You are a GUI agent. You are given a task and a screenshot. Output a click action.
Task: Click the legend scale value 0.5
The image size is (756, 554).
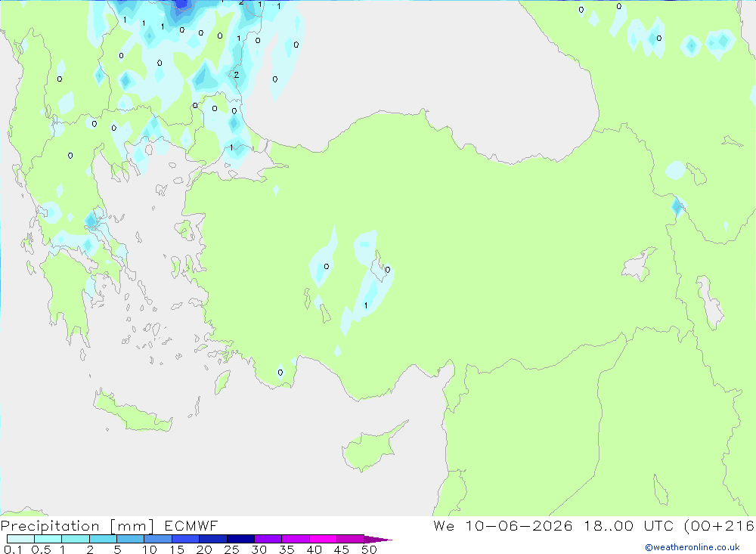41,549
